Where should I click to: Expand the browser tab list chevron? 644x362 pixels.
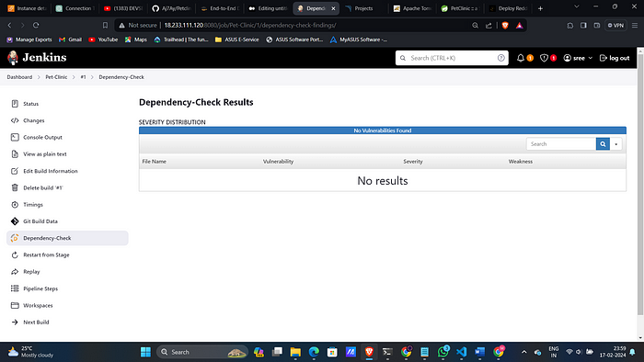[577, 7]
